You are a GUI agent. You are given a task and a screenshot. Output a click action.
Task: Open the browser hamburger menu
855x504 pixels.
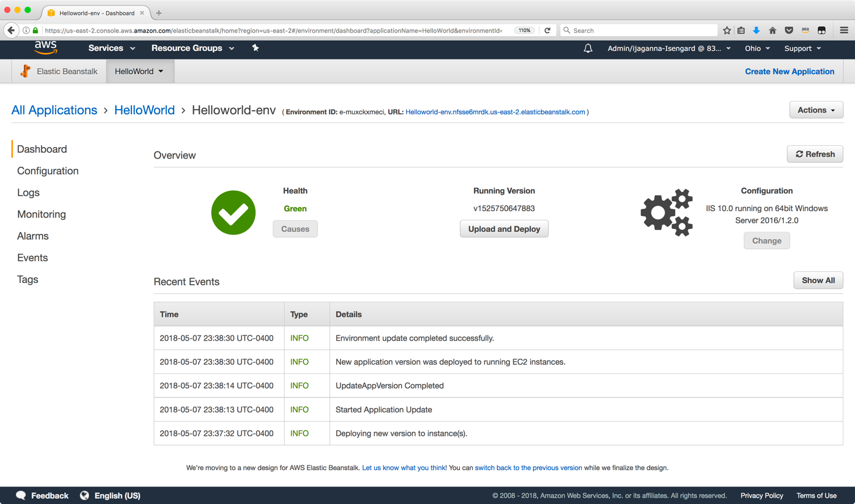coord(844,30)
